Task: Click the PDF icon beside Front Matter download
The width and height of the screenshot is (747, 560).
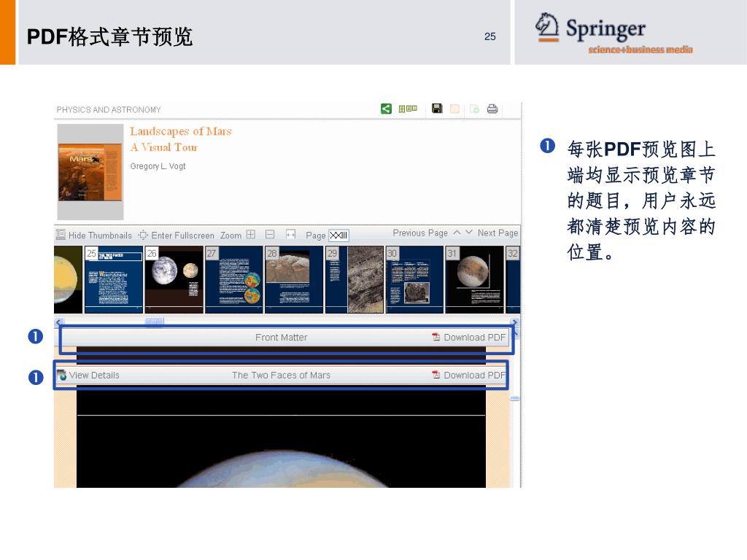Action: click(x=436, y=337)
